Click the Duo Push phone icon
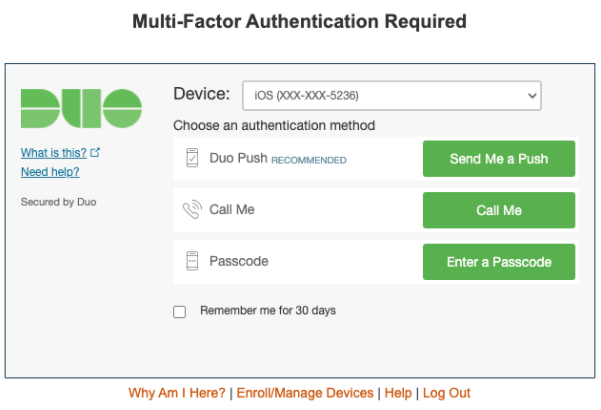Viewport: 601px width, 410px height. tap(192, 159)
